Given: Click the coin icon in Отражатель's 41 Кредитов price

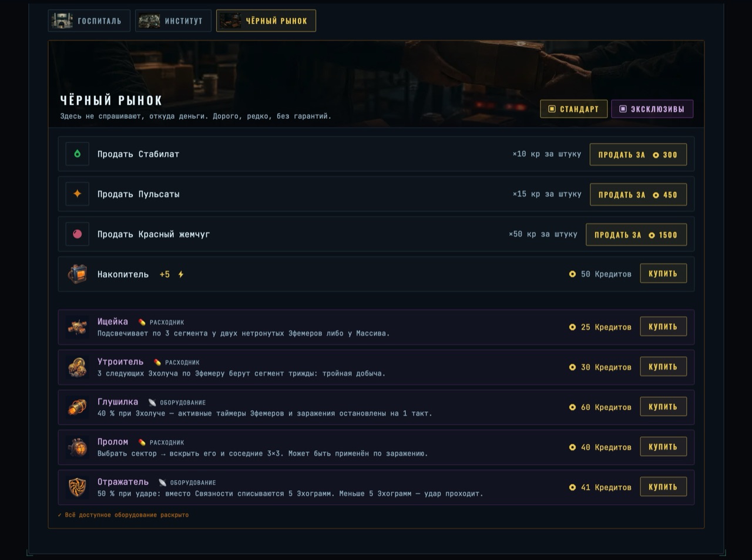Looking at the screenshot, I should pyautogui.click(x=572, y=487).
